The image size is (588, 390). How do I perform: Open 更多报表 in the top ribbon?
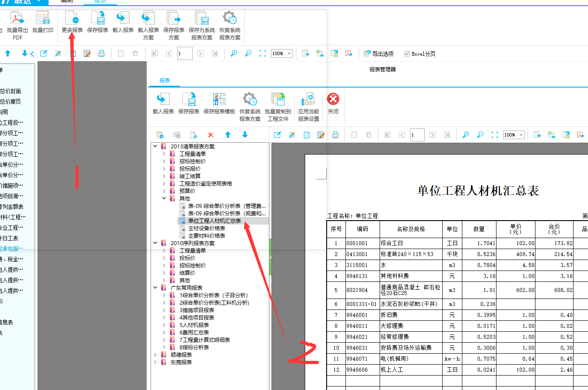72,23
